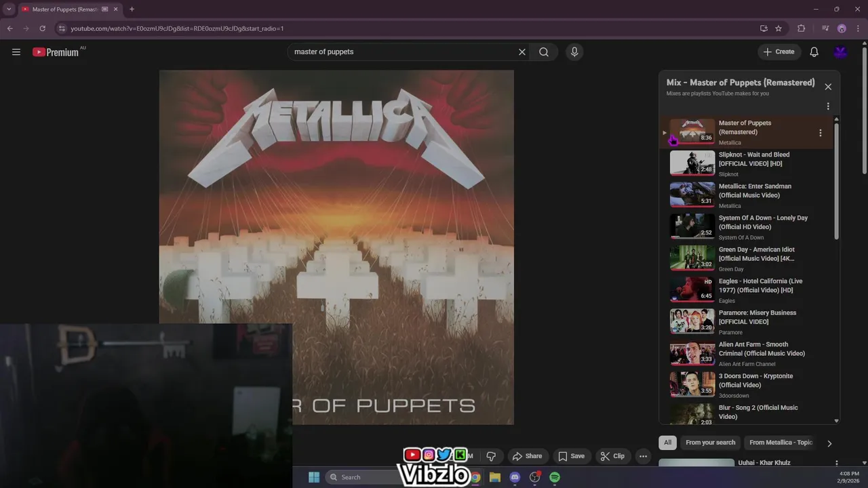This screenshot has height=488, width=868.
Task: Open options for the Uuhai - Khar Khulz video
Action: [836, 464]
